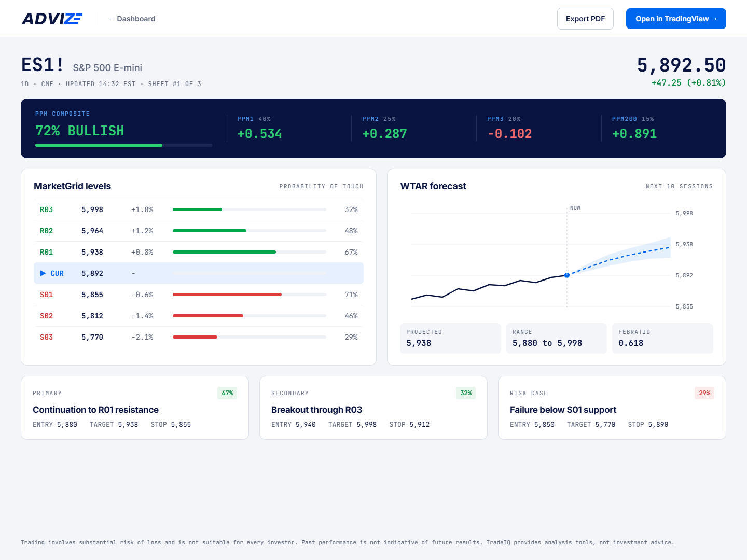747x560 pixels.
Task: Click the 48% touch probability value
Action: coord(351,231)
